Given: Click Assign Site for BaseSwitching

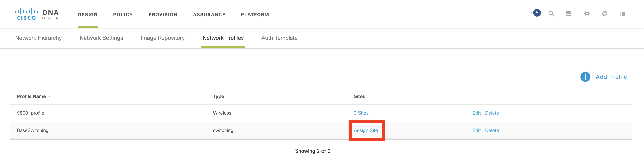Looking at the screenshot, I should pos(365,130).
